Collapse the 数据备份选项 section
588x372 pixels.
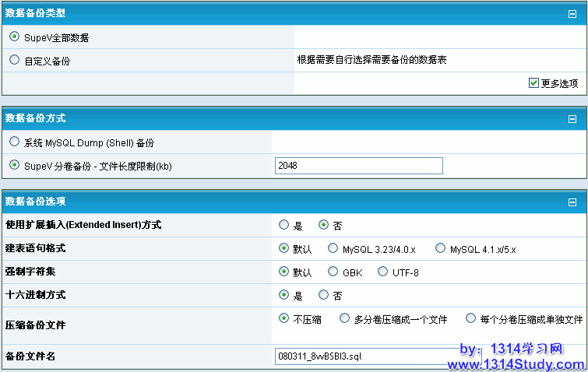(x=572, y=202)
